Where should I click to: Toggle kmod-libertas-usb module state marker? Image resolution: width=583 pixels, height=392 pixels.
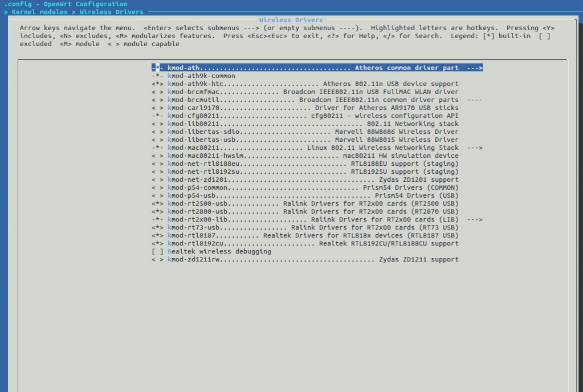coord(157,140)
